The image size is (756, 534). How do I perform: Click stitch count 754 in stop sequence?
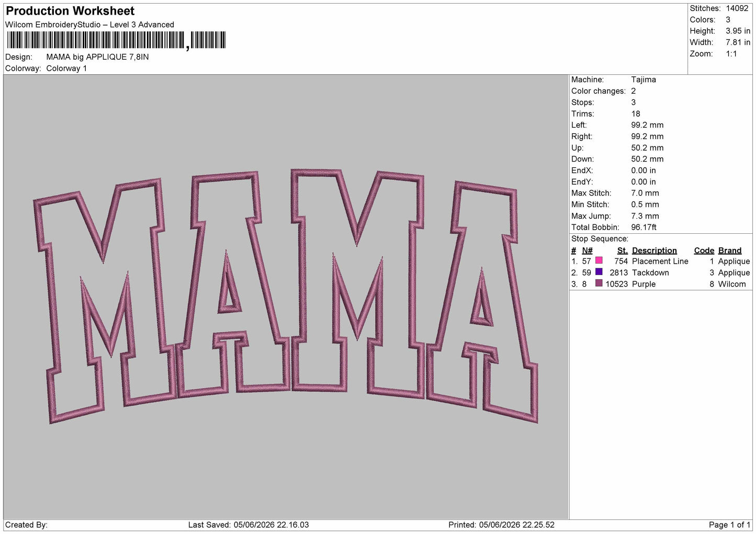(621, 262)
